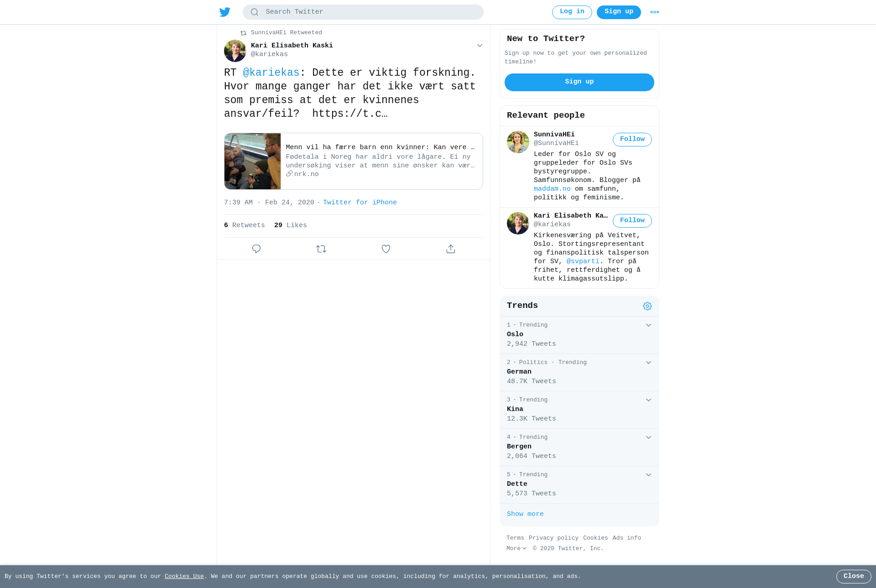
Task: Open Trends settings gear icon
Action: coord(647,306)
